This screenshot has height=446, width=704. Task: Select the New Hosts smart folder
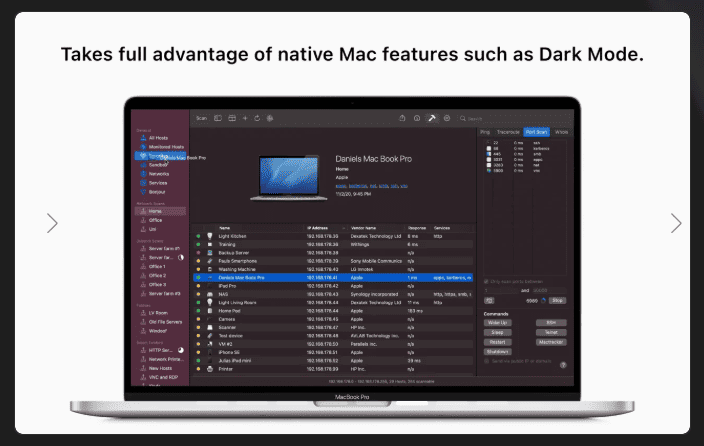(x=161, y=368)
